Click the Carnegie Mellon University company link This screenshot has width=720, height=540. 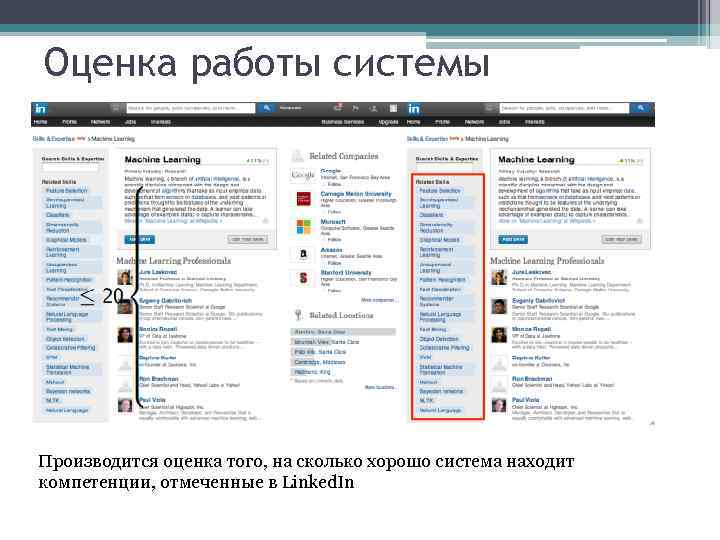pyautogui.click(x=356, y=194)
